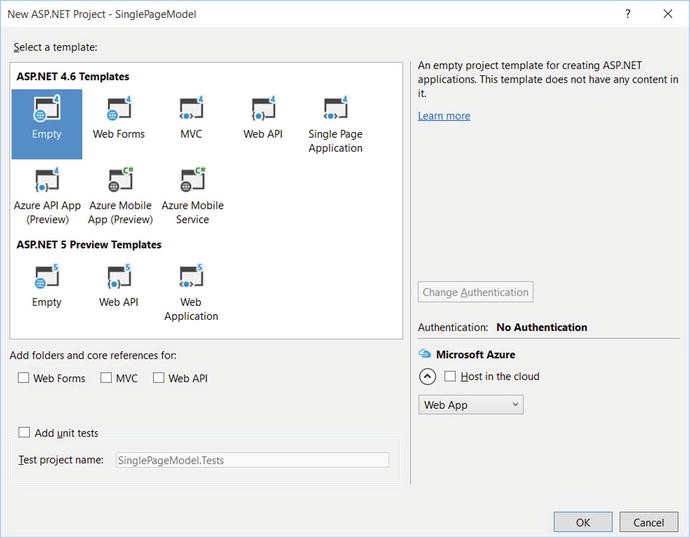Confirm with the OK button

click(583, 522)
